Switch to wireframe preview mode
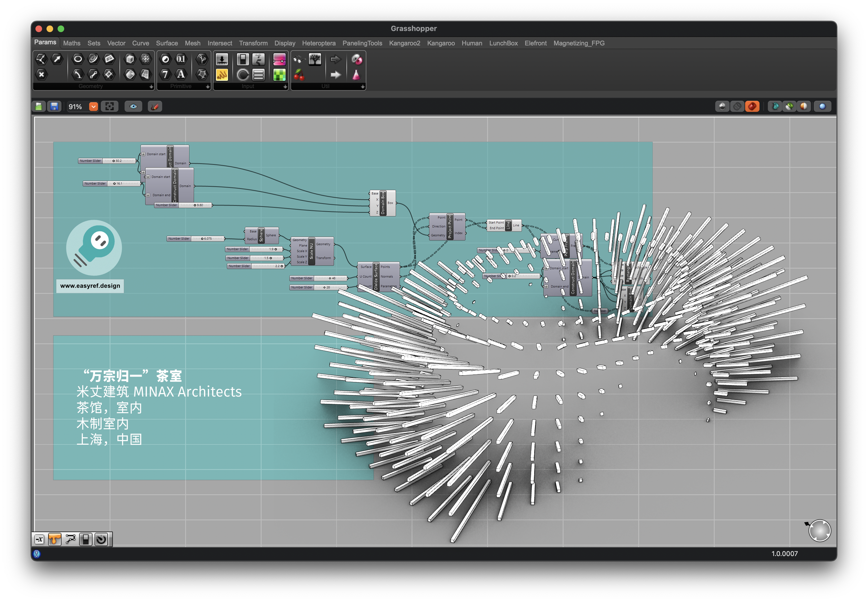The image size is (868, 602). pos(737,107)
